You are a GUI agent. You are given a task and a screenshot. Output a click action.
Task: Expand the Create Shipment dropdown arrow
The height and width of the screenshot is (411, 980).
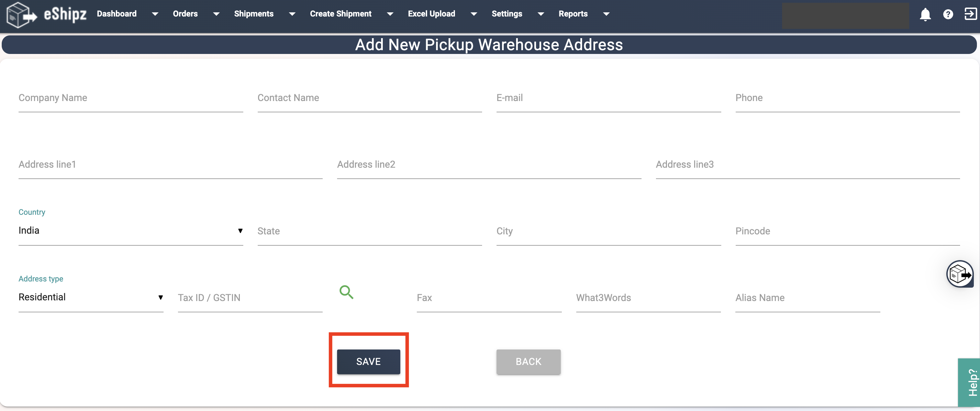tap(390, 14)
